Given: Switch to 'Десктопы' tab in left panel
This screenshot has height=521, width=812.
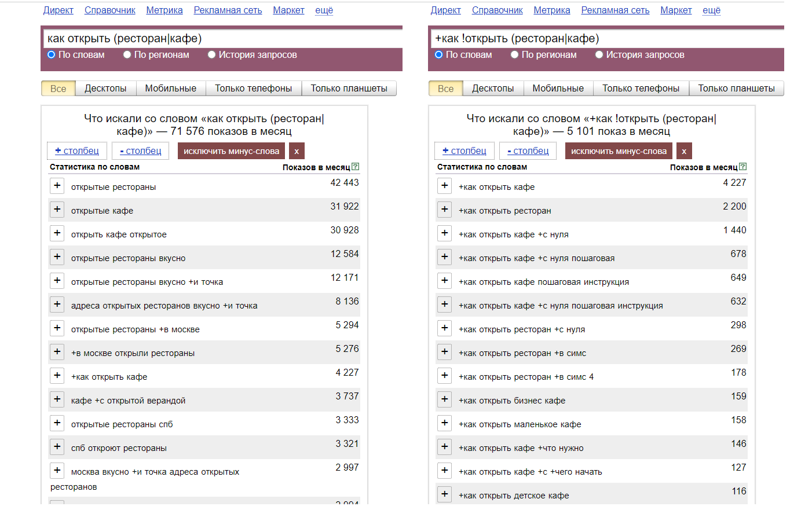Looking at the screenshot, I should (x=105, y=88).
